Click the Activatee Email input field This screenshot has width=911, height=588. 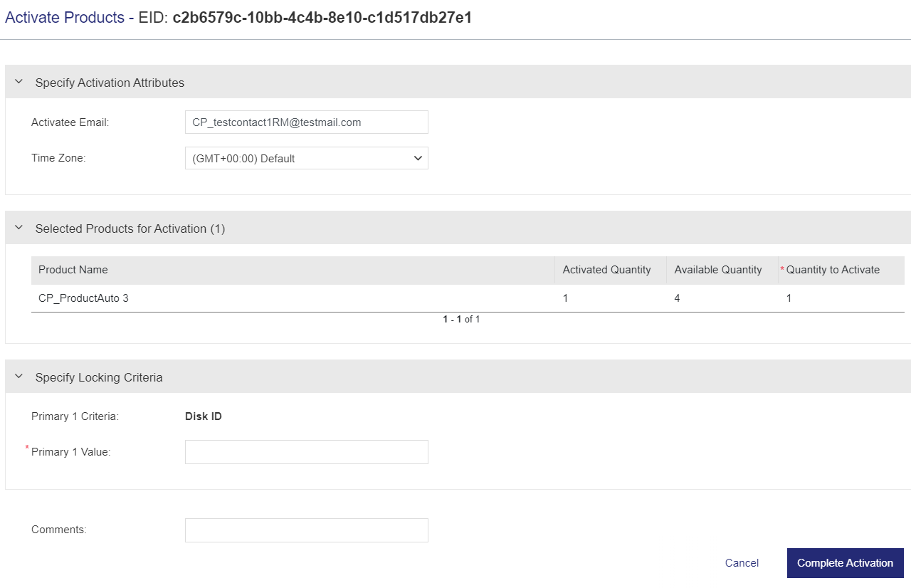tap(307, 122)
